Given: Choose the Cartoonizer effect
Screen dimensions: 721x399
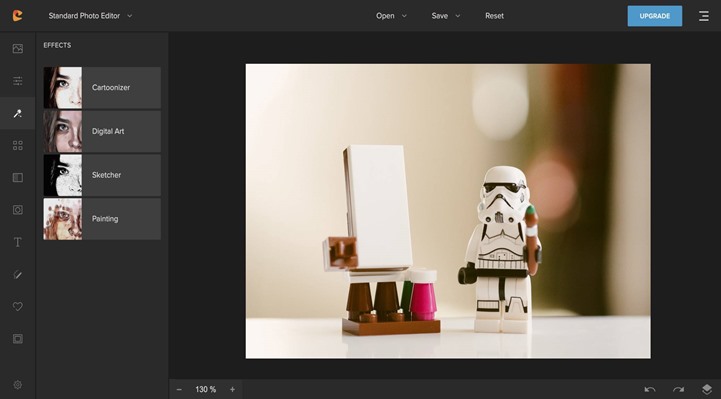Looking at the screenshot, I should [102, 87].
